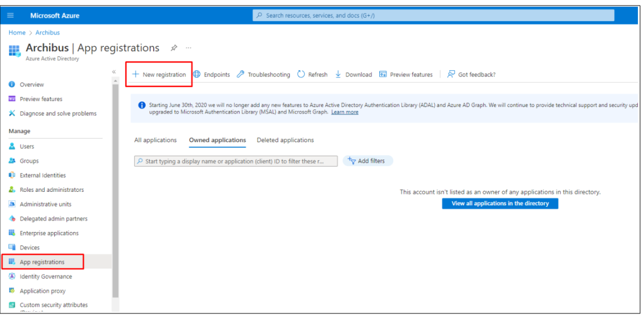Screen dimensions: 644x319
Task: Select the Owned applications tab
Action: (x=217, y=140)
